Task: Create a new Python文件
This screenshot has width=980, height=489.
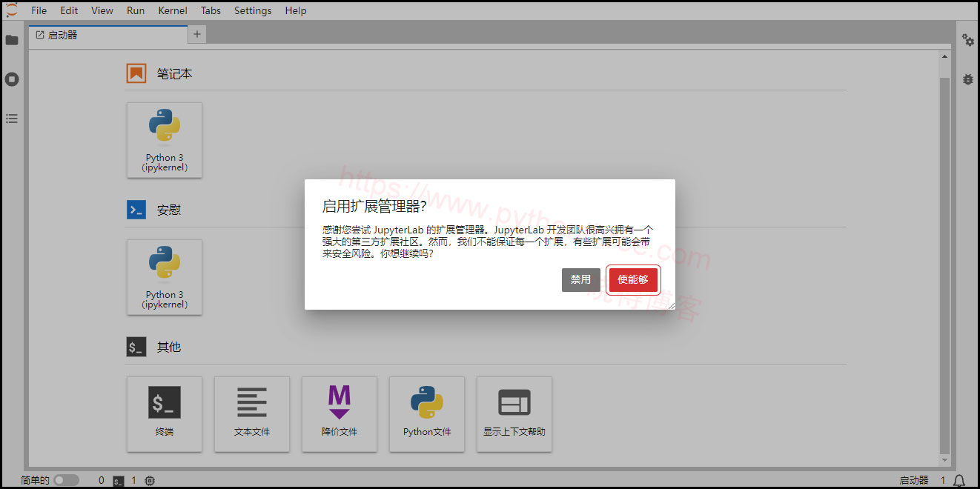Action: click(427, 414)
